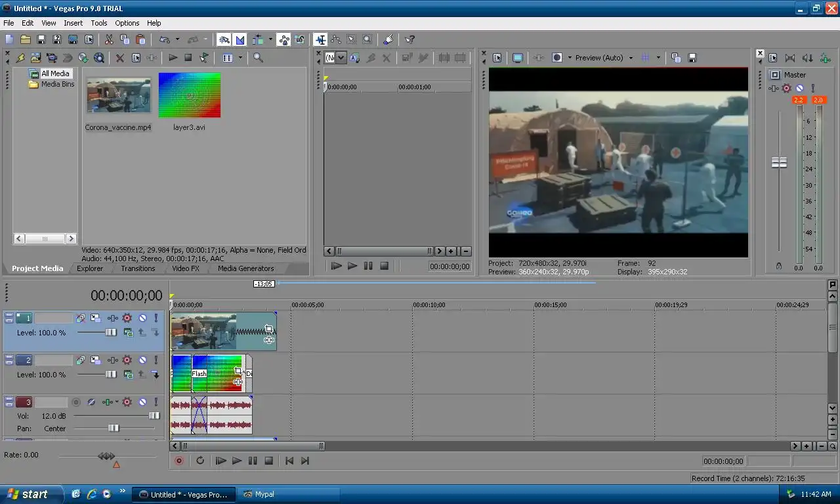Switch to the Explorer tab
The height and width of the screenshot is (504, 840).
(90, 268)
